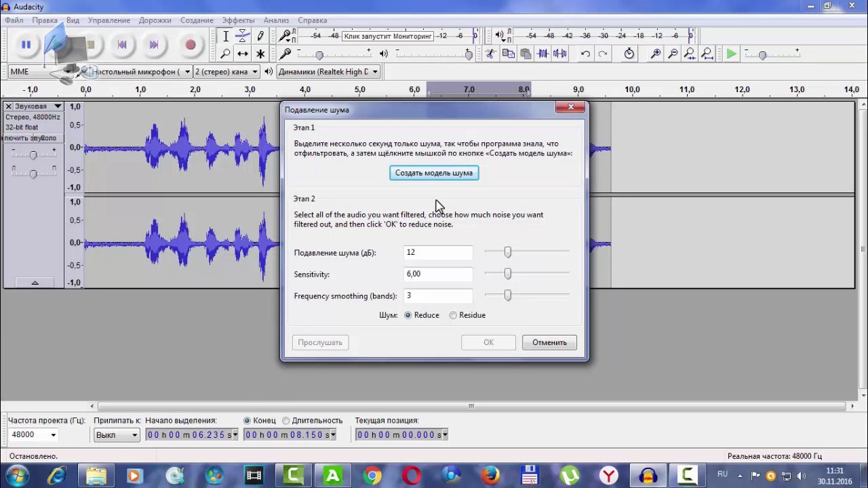Skip to start of the track
868x488 pixels.
click(122, 45)
